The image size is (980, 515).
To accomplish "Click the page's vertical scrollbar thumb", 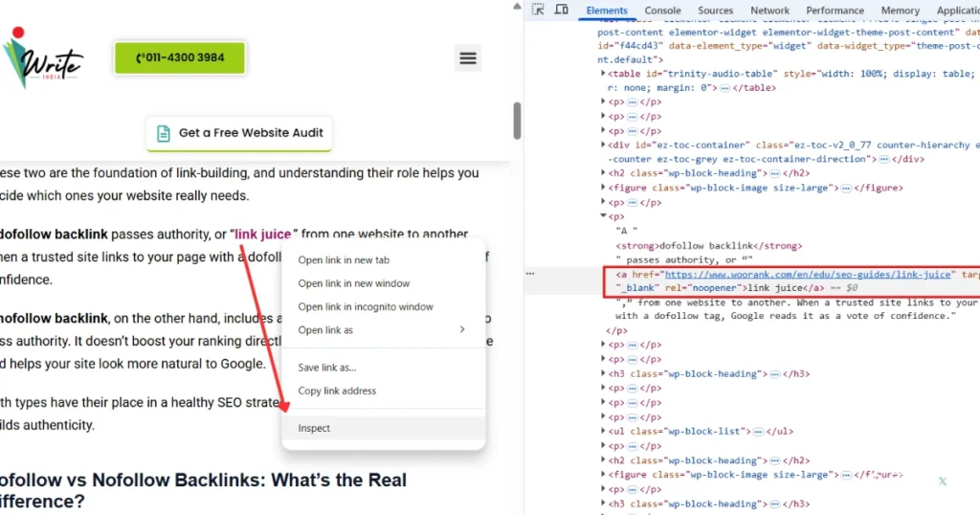I will pyautogui.click(x=517, y=121).
